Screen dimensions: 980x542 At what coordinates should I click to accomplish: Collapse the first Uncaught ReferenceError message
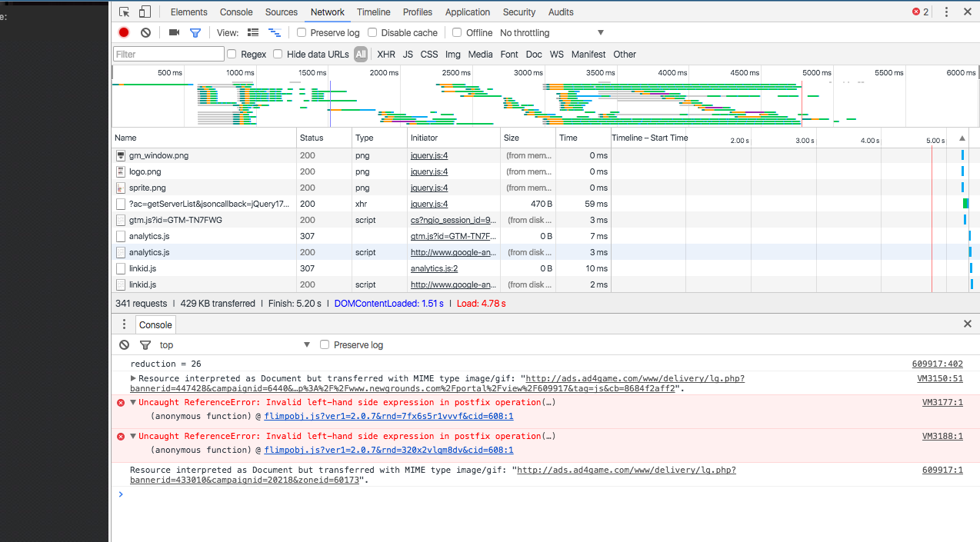(x=133, y=402)
